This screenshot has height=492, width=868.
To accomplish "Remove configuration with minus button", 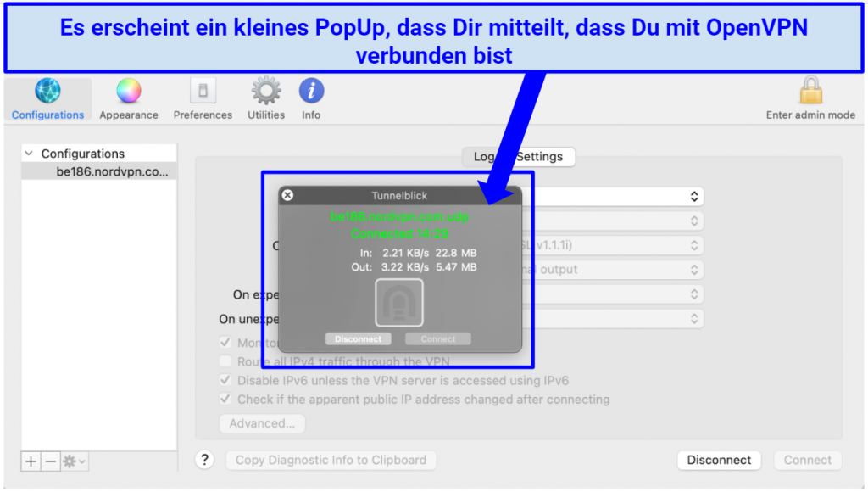I will tap(50, 461).
